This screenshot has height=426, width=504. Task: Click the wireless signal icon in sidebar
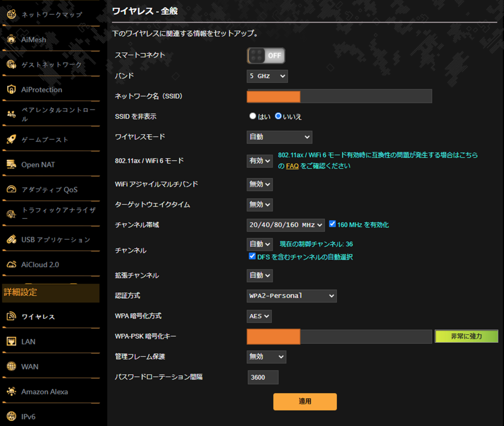[11, 316]
